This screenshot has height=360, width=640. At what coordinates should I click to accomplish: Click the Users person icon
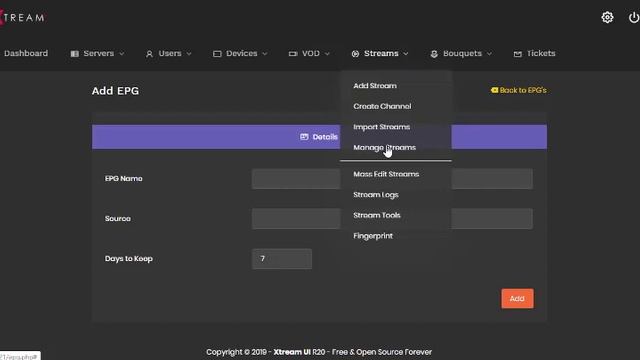149,54
